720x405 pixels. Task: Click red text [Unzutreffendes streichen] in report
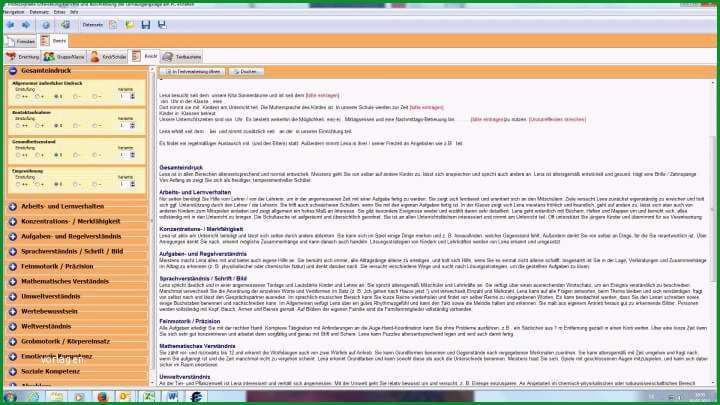pyautogui.click(x=557, y=119)
